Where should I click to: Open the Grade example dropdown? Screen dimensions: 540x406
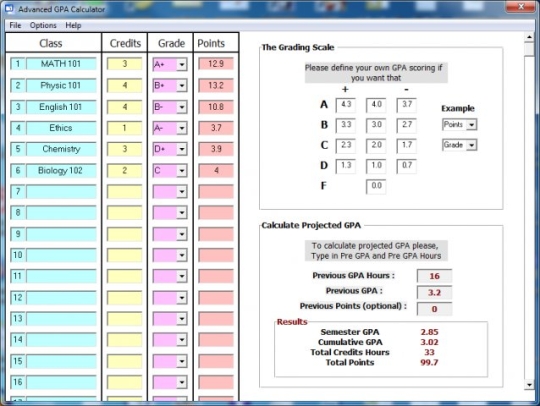coord(472,145)
